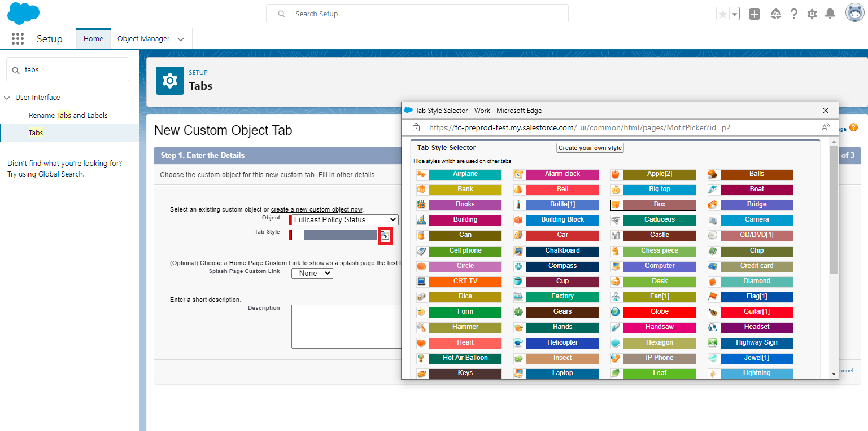Click the Books style icon
This screenshot has height=431, width=868.
[421, 205]
